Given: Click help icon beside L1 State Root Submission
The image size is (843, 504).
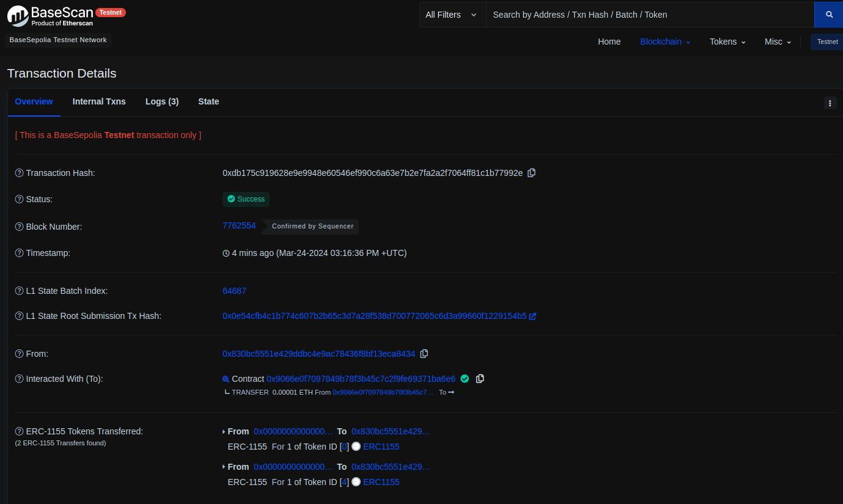Looking at the screenshot, I should pyautogui.click(x=19, y=316).
